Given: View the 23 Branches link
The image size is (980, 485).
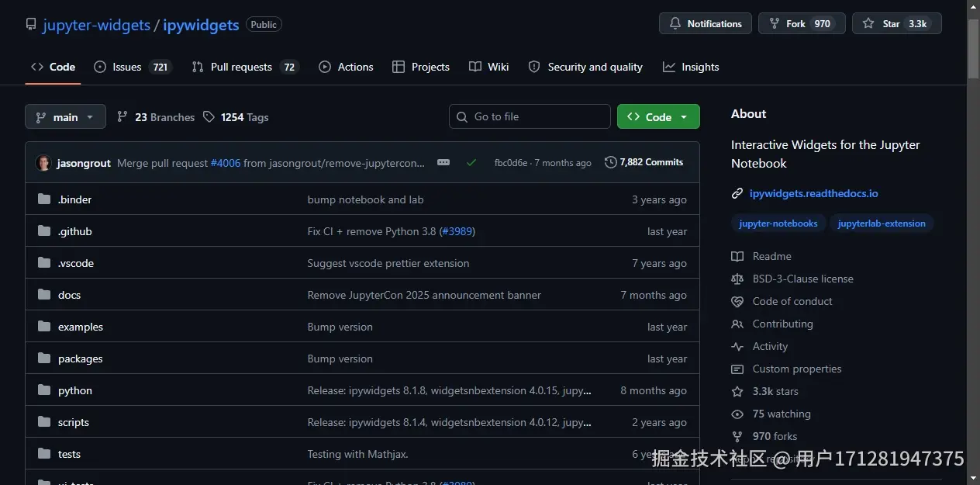Looking at the screenshot, I should (x=156, y=117).
